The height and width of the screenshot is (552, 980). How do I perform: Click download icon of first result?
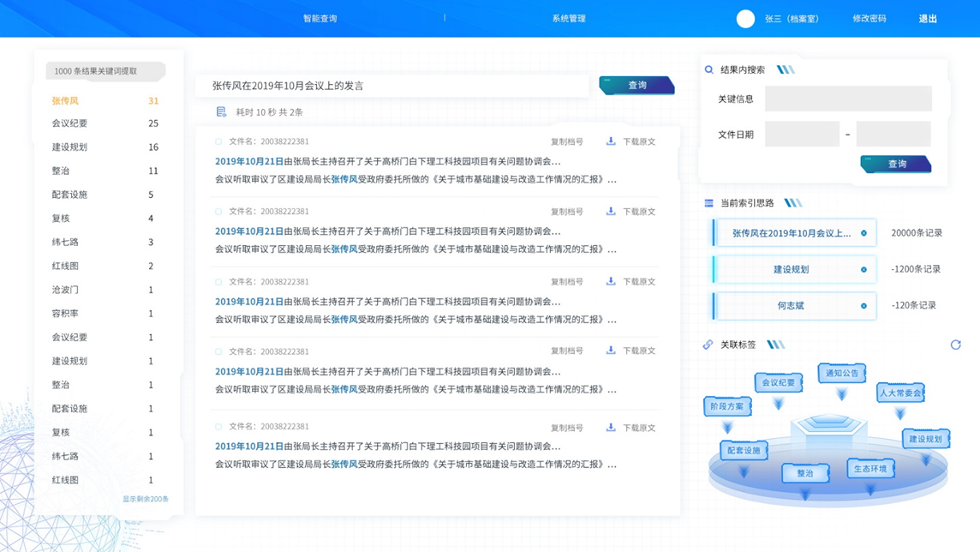pyautogui.click(x=611, y=141)
